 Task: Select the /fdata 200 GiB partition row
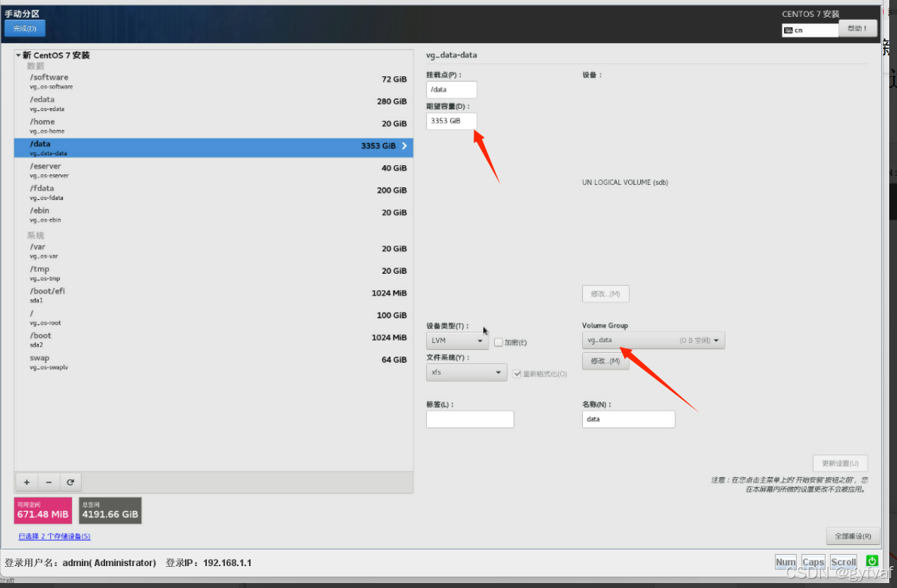(x=213, y=193)
